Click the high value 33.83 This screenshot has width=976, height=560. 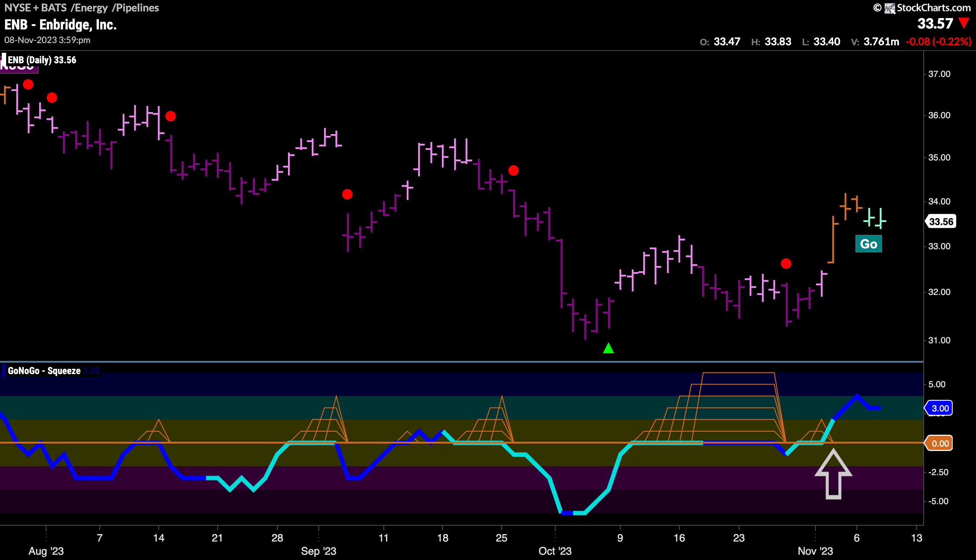(x=778, y=42)
